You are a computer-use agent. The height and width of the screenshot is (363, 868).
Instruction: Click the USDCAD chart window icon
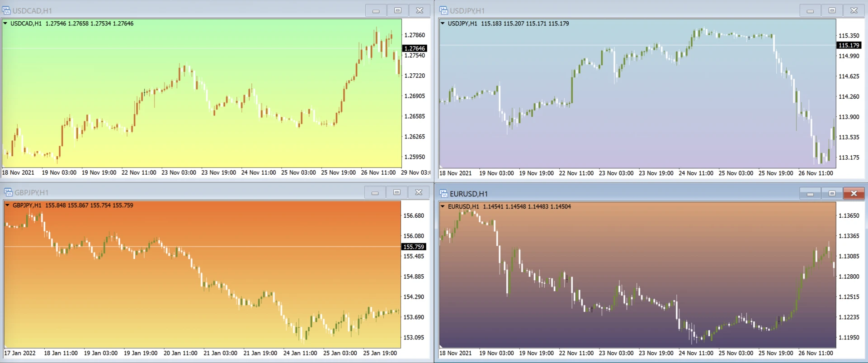6,10
